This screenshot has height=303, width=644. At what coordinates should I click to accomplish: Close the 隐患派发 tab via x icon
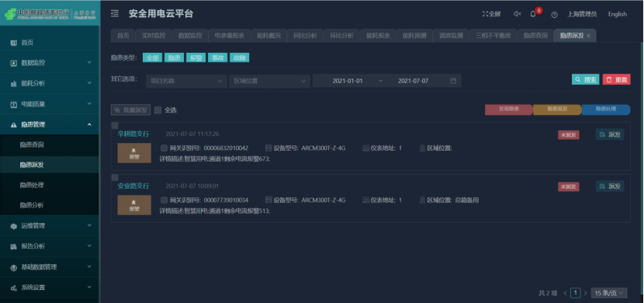point(588,37)
